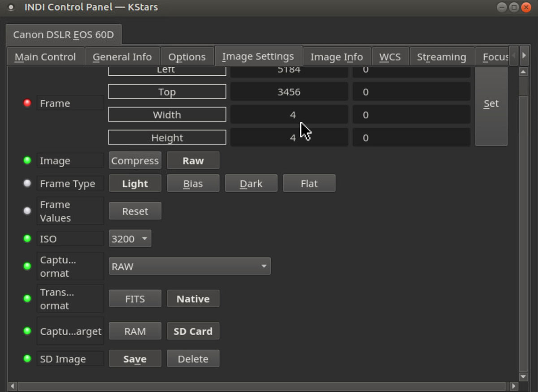Select Compress image mode
Screen dimensions: 538x392
tap(135, 160)
